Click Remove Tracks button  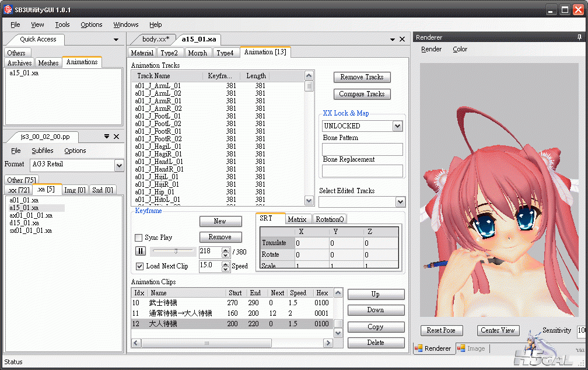click(362, 77)
